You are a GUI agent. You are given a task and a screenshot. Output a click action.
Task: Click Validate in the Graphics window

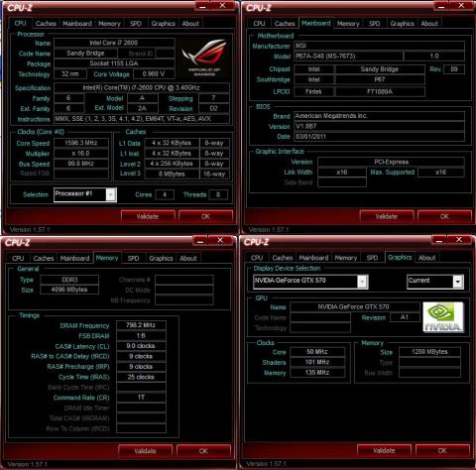[384, 450]
